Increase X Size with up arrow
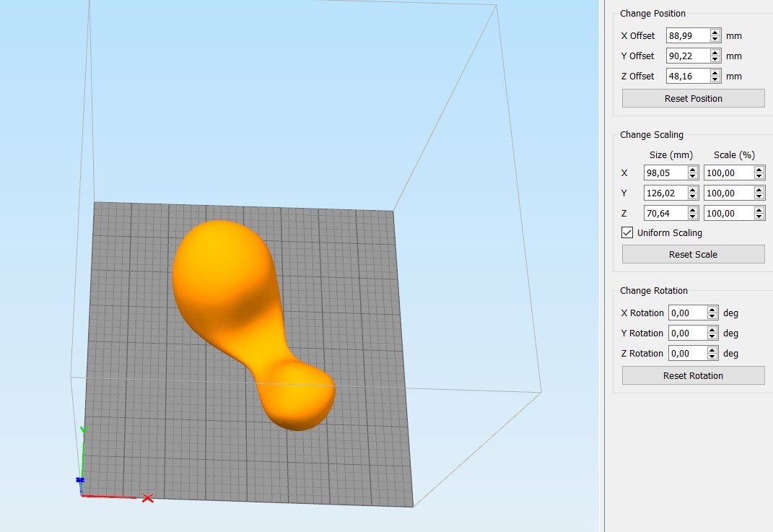This screenshot has width=773, height=532. 693,169
